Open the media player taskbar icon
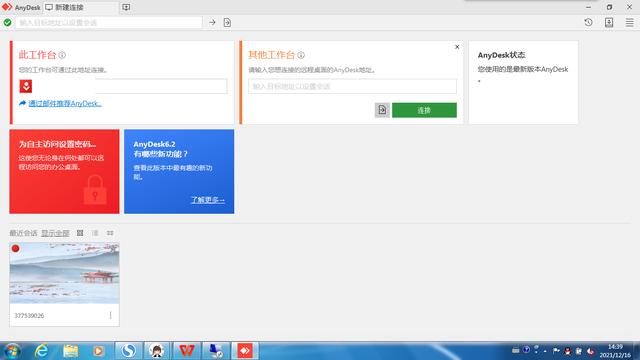 click(x=98, y=351)
